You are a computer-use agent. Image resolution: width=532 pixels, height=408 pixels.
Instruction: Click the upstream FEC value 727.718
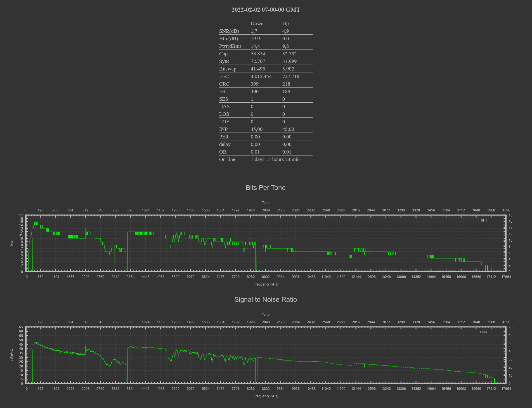click(x=291, y=76)
